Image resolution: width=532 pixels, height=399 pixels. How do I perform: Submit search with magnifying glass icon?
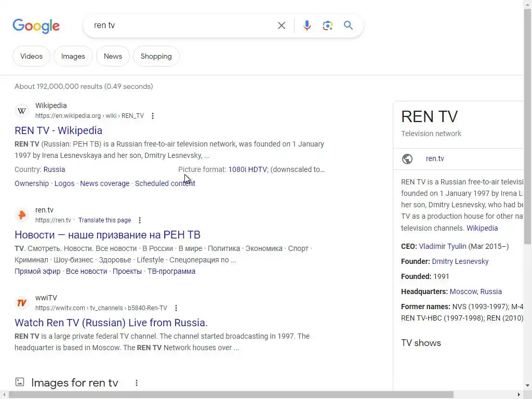click(348, 25)
